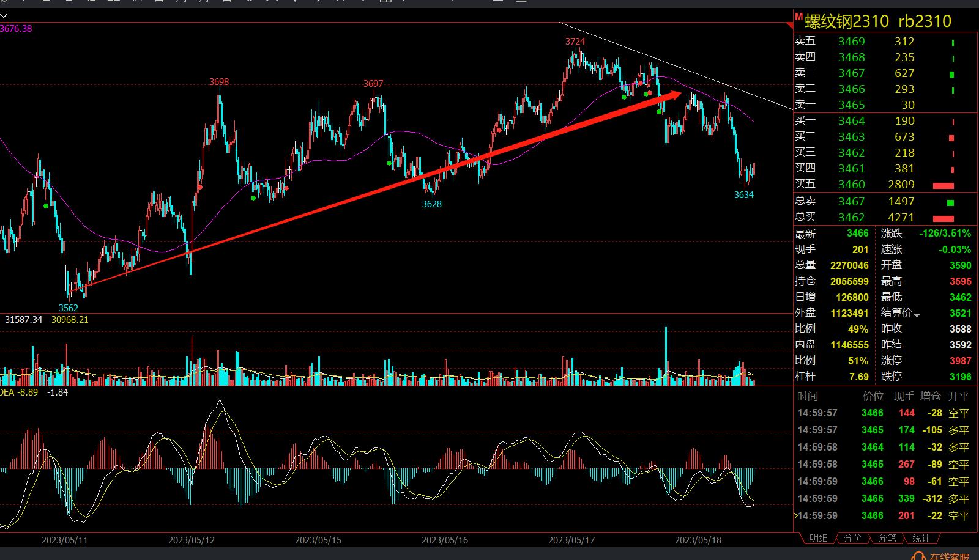Click the 跌停 price 3196
This screenshot has width=979, height=560.
coord(960,377)
